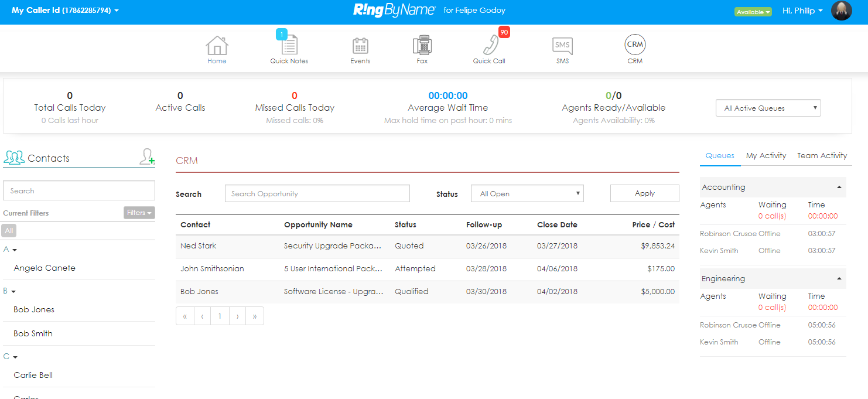Click Security Upgrade Package opportunity
The width and height of the screenshot is (868, 399).
click(333, 246)
